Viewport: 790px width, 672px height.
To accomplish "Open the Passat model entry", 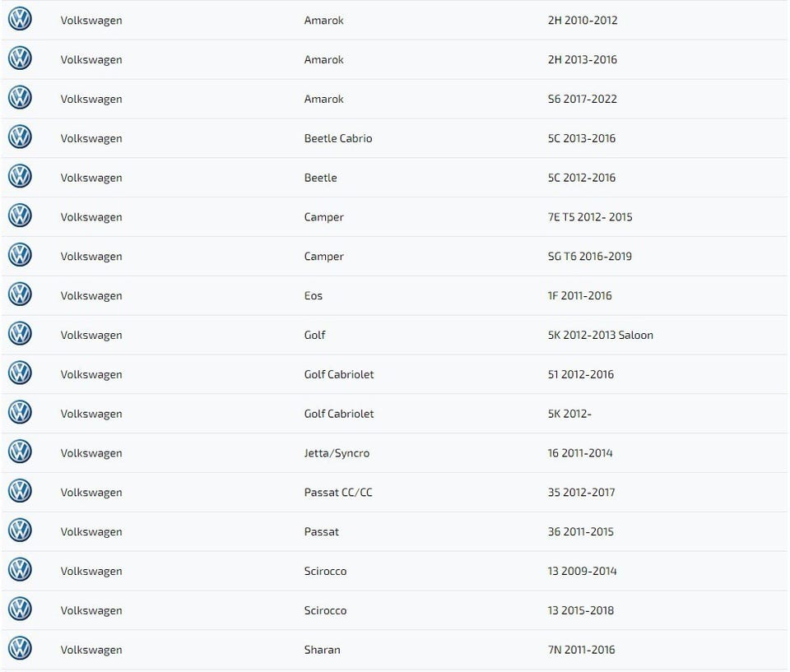I will click(x=321, y=531).
